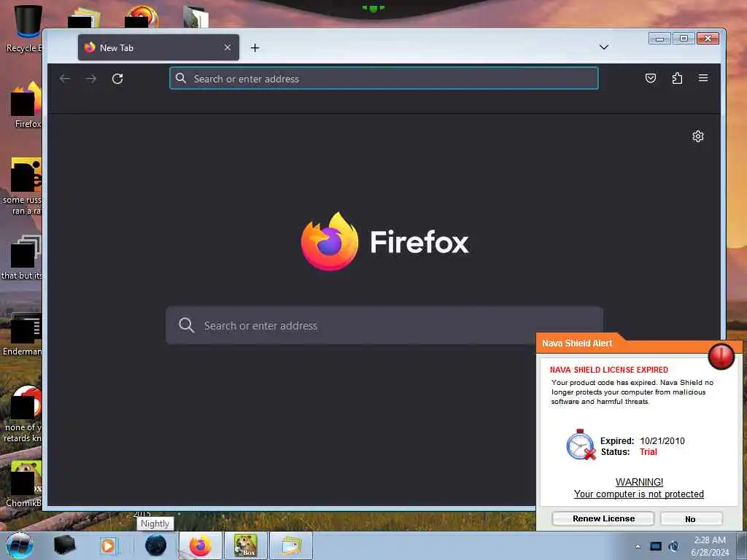Click Renew License in Nava Shield alert
The width and height of the screenshot is (747, 560).
603,518
